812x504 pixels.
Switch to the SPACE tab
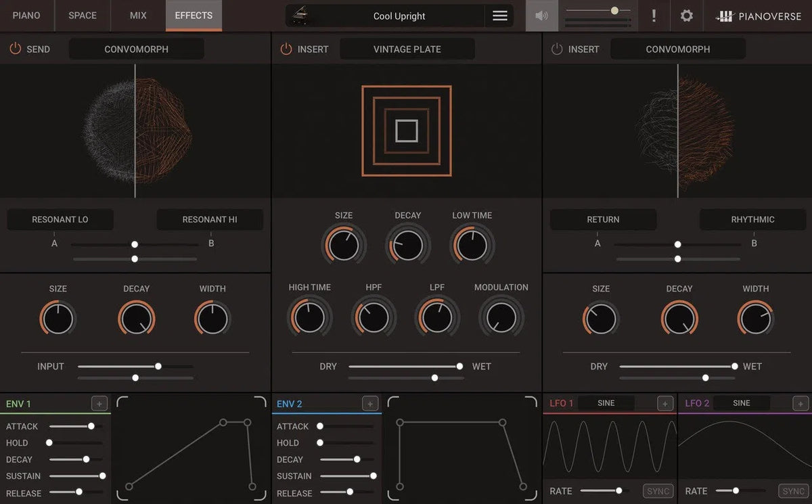tap(83, 16)
